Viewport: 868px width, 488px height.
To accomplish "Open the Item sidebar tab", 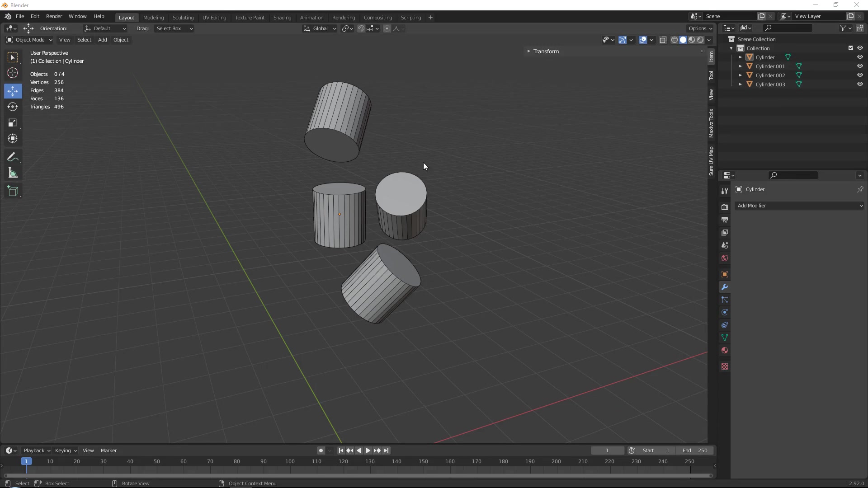I will (x=711, y=56).
